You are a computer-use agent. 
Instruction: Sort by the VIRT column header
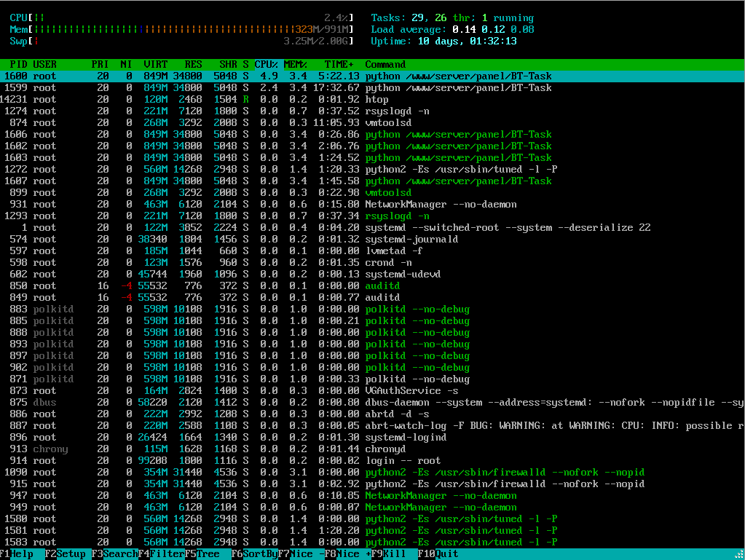point(155,64)
